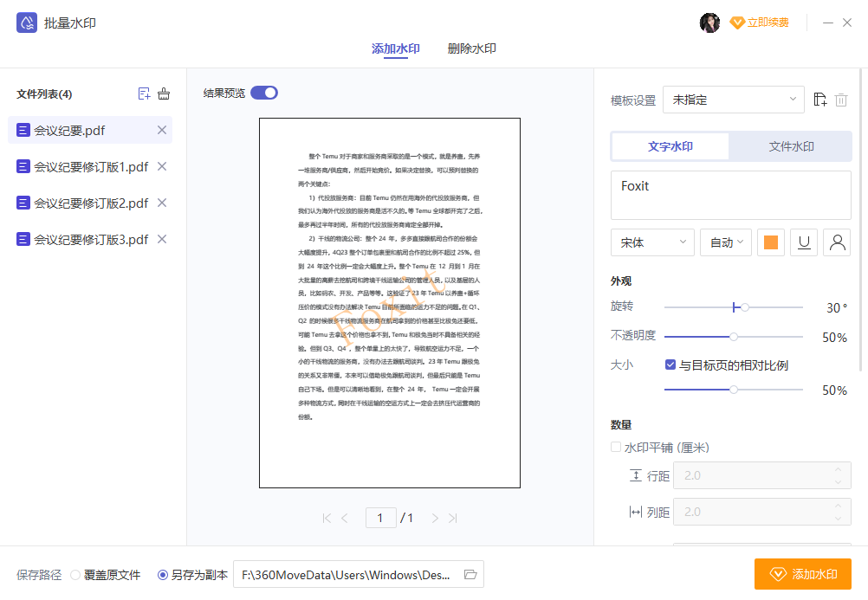Image resolution: width=868 pixels, height=600 pixels.
Task: Turn off the 结果预览 toggle switch
Action: tap(264, 93)
